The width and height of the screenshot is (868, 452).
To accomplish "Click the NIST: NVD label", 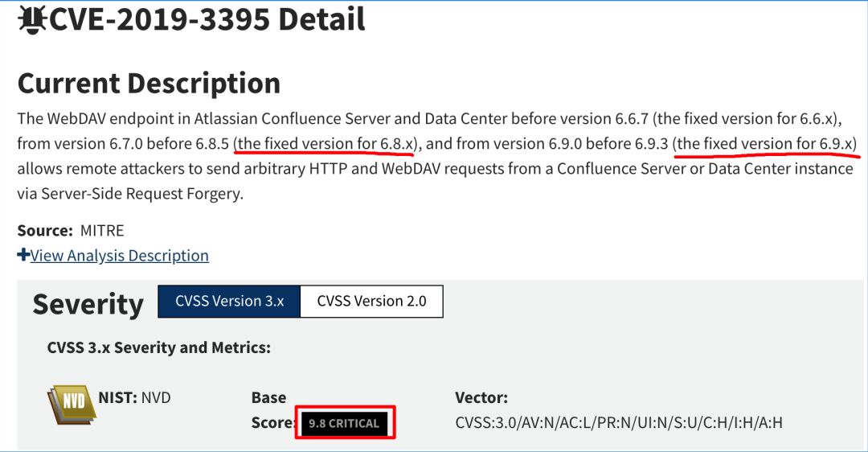I will [x=134, y=397].
